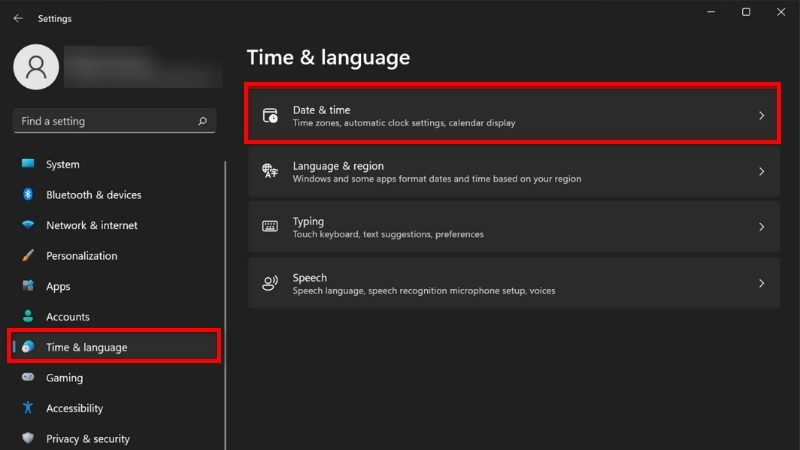Open Date & time settings

pyautogui.click(x=514, y=115)
